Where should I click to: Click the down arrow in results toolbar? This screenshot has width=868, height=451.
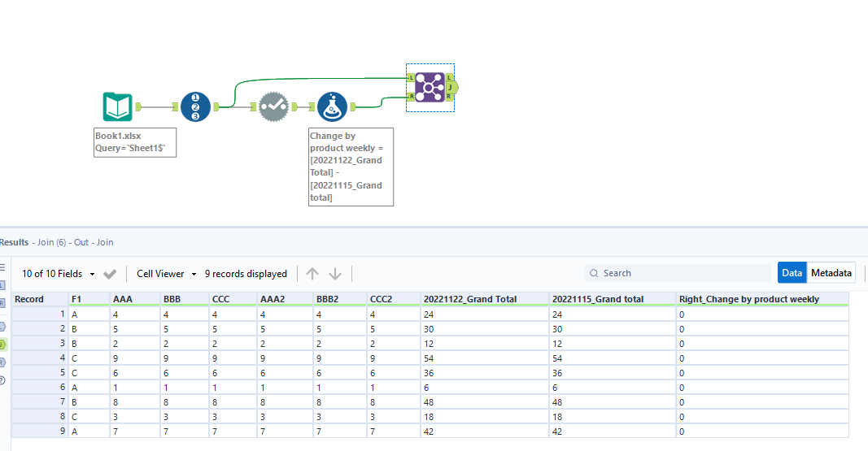coord(335,274)
